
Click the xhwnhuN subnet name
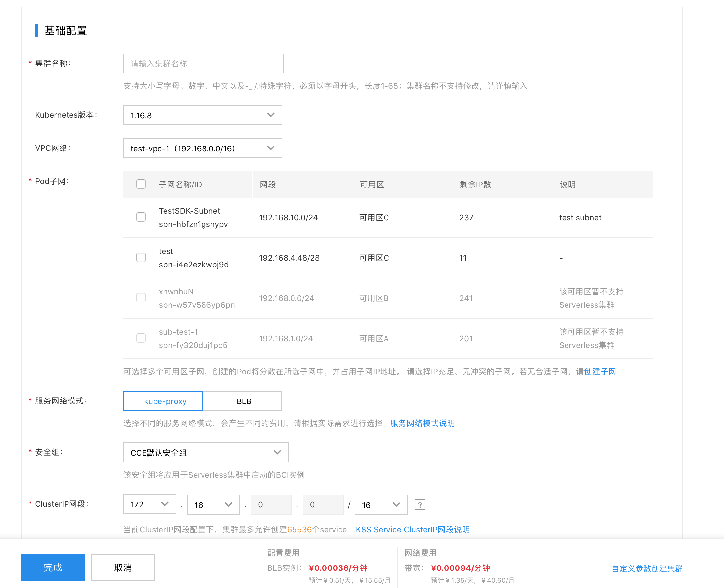[x=176, y=291]
